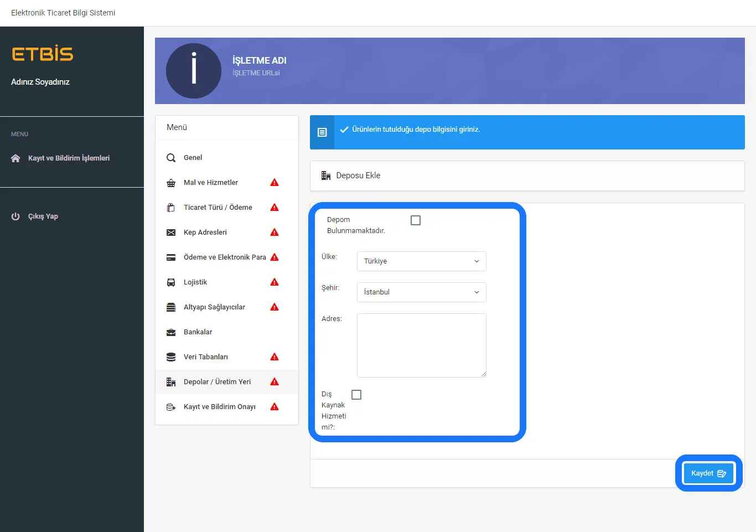The height and width of the screenshot is (532, 756).
Task: Select Ödeme ve Elektronik Para menu entry
Action: (224, 257)
